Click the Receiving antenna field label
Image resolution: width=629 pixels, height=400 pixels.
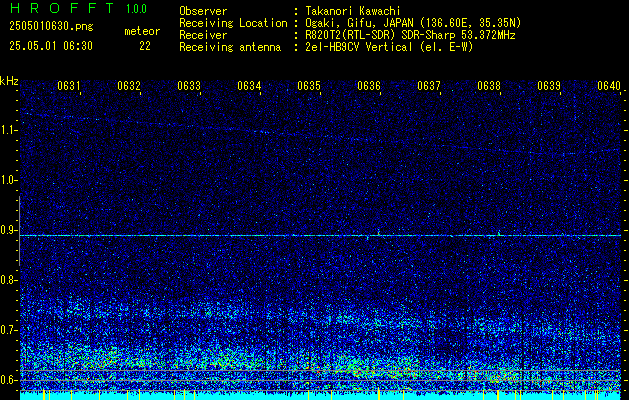point(230,47)
